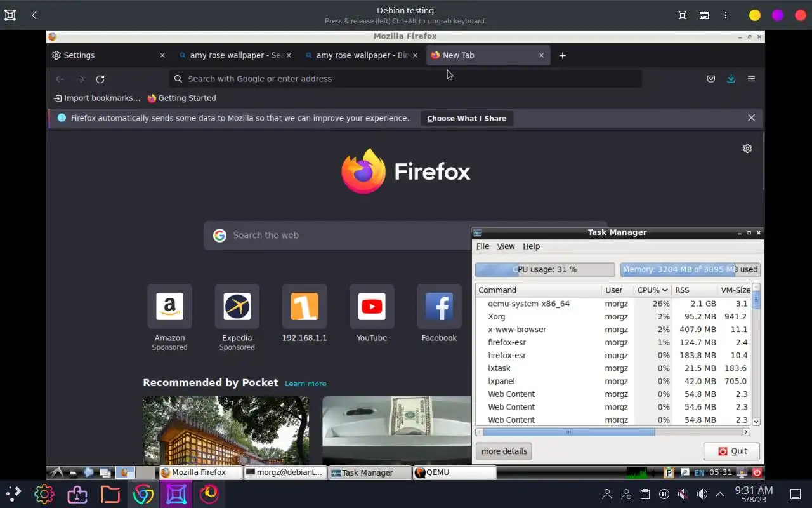Click the Firefox page vertical scrollbar
The height and width of the screenshot is (508, 812).
[763, 161]
